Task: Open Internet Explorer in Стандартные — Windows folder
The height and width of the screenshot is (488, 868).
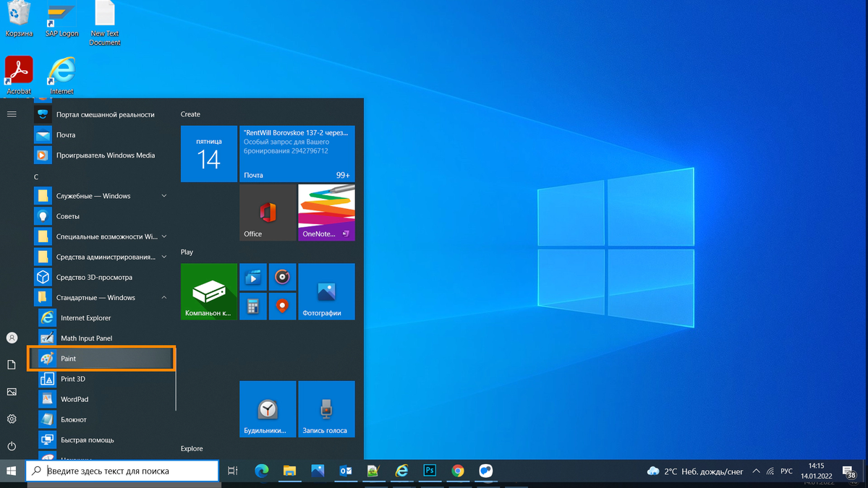Action: point(106,318)
